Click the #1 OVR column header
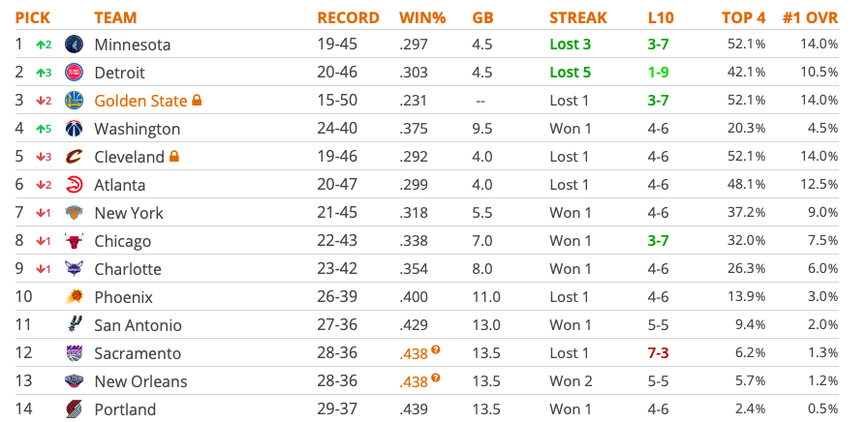 pos(810,17)
